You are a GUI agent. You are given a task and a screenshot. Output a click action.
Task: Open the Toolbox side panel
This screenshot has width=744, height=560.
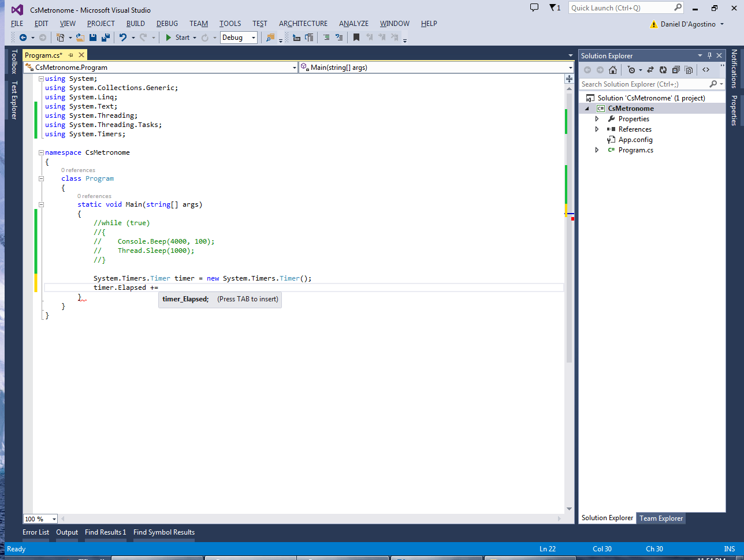tap(14, 62)
